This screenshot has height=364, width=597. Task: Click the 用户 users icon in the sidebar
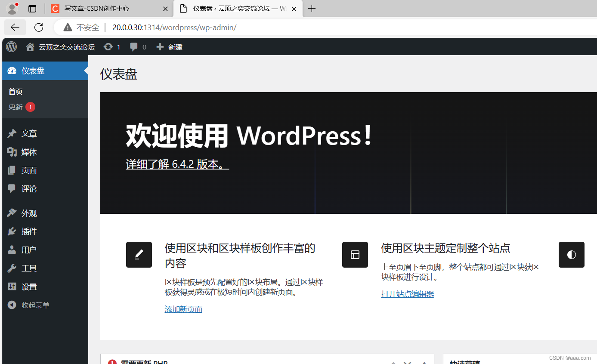[12, 250]
